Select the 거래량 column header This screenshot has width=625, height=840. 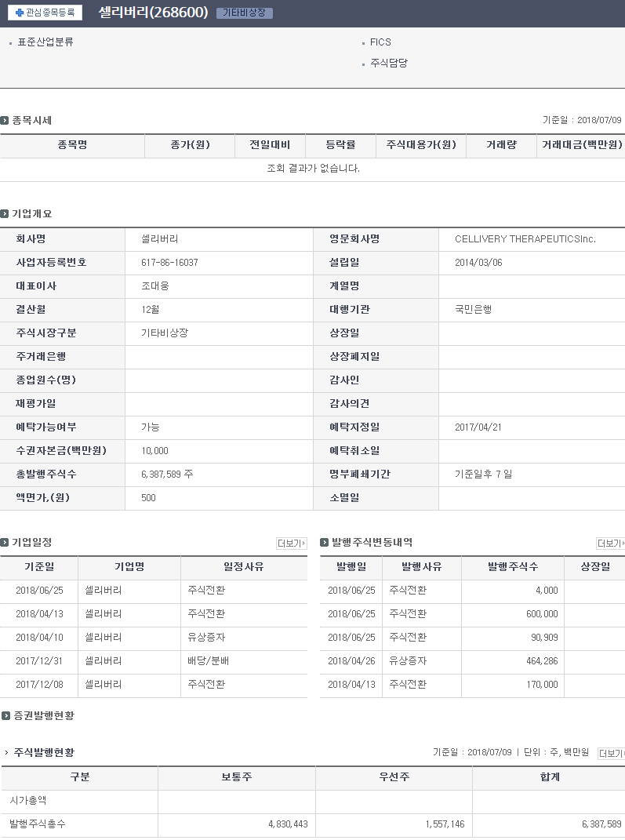click(x=501, y=145)
